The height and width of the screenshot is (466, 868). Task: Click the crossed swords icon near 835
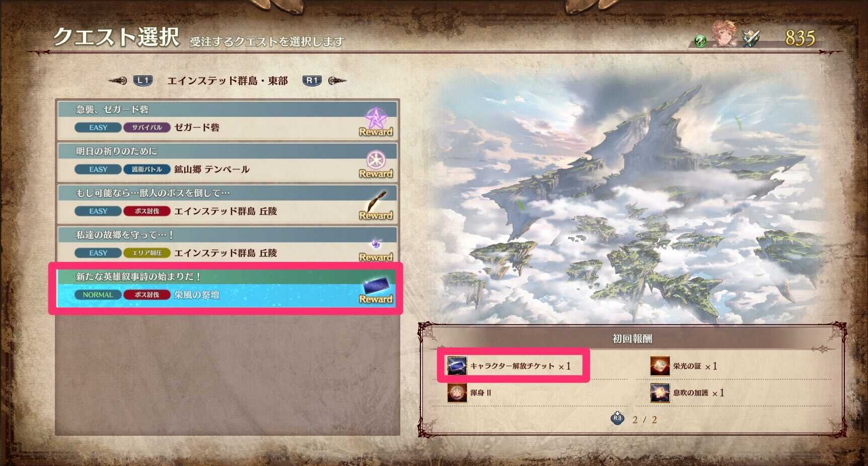(x=751, y=38)
